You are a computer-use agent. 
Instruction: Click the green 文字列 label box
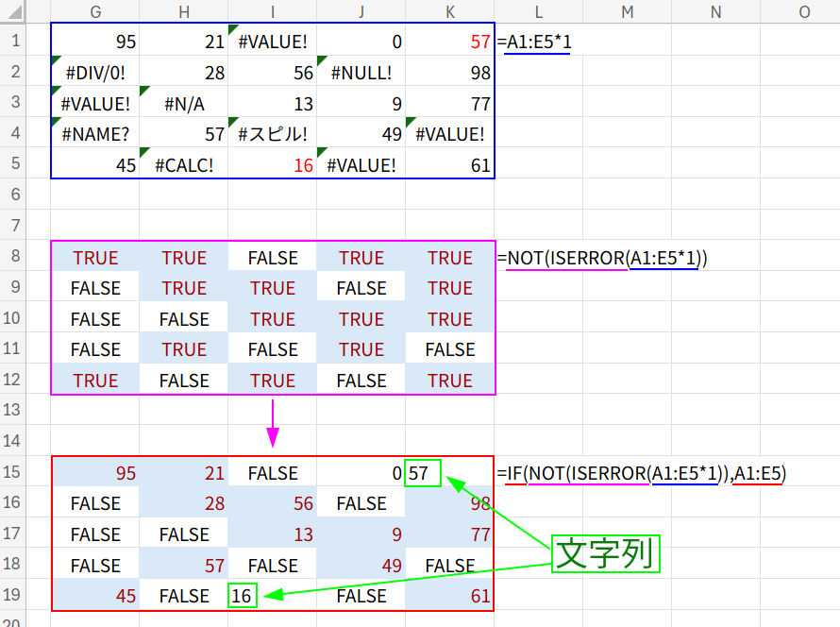606,553
